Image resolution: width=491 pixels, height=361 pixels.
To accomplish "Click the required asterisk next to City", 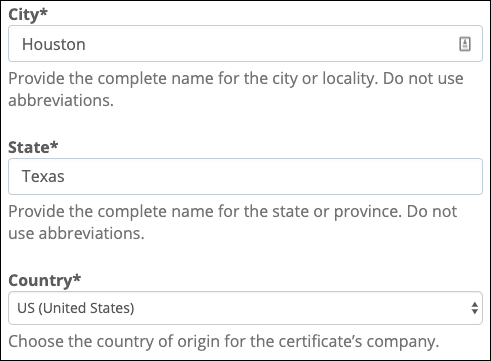I will [44, 13].
